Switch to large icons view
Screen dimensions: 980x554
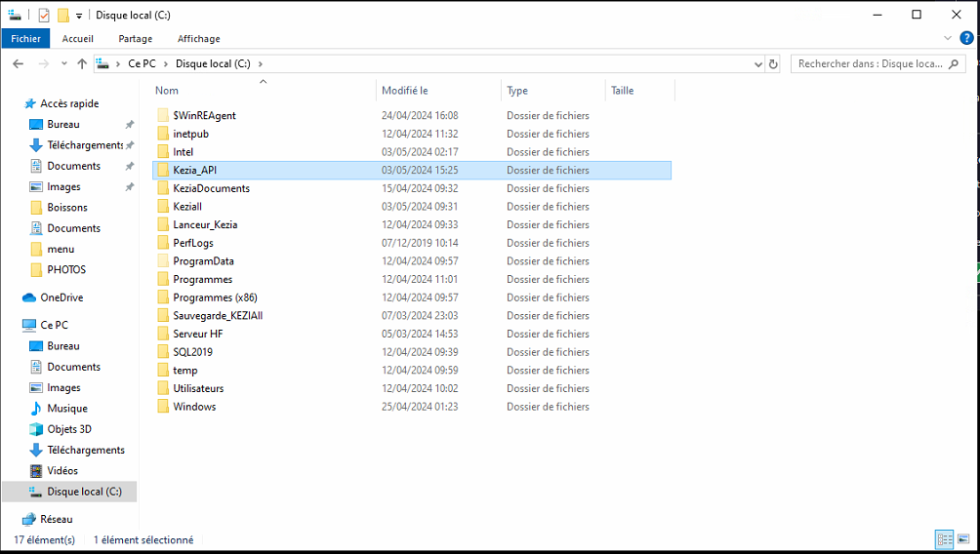[x=963, y=539]
